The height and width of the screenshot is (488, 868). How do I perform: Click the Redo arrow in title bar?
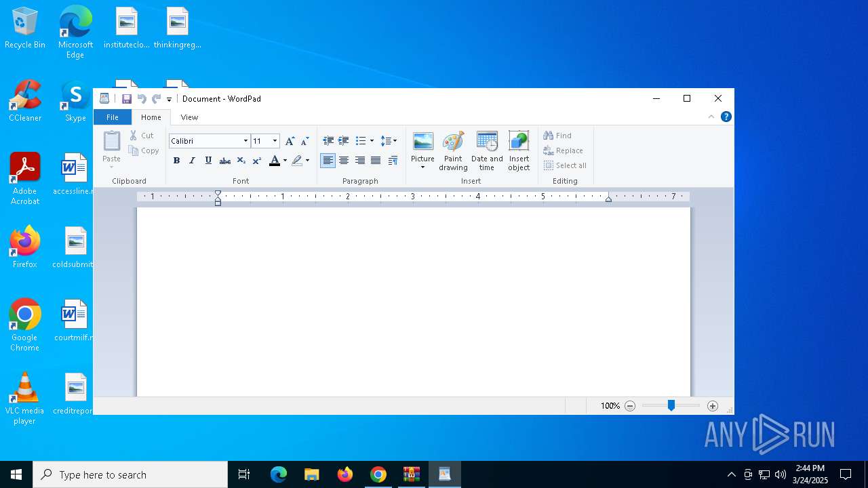pos(156,99)
